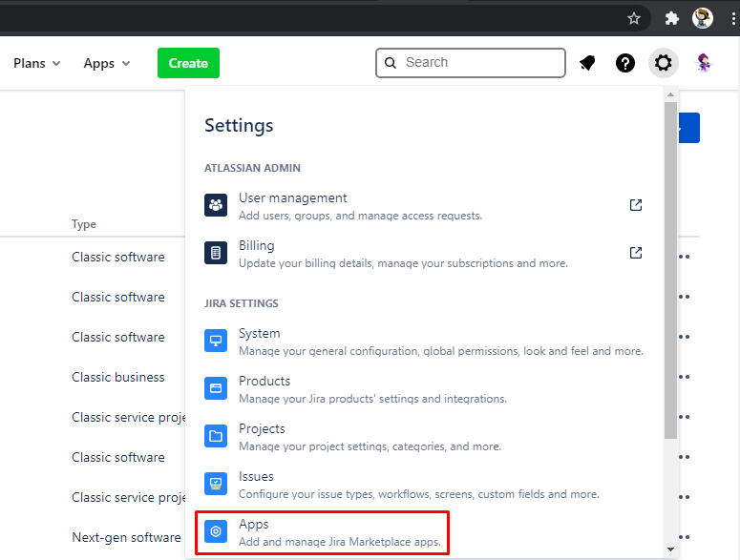Click the Products settings icon
Viewport: 740px width, 560px height.
(x=216, y=388)
